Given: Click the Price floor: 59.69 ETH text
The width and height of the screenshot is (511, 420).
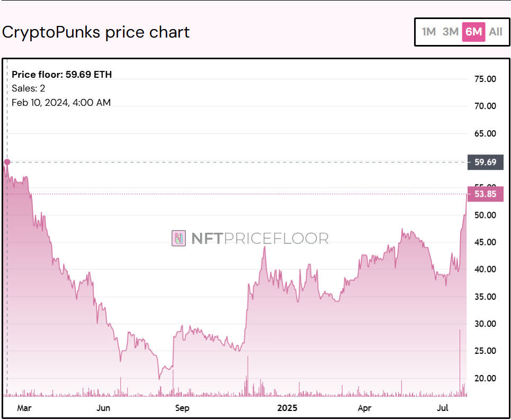Looking at the screenshot, I should pyautogui.click(x=62, y=75).
